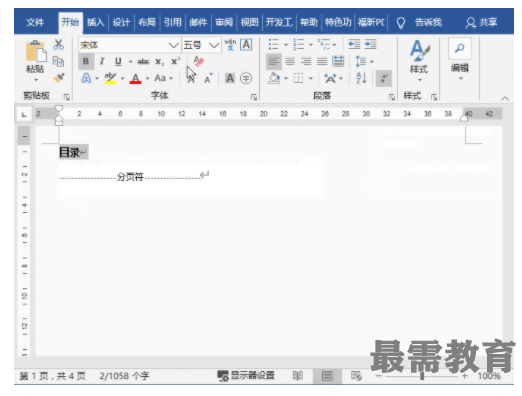Screen dimensions: 522x396
Task: Switch to the Layout tab
Action: coord(147,22)
